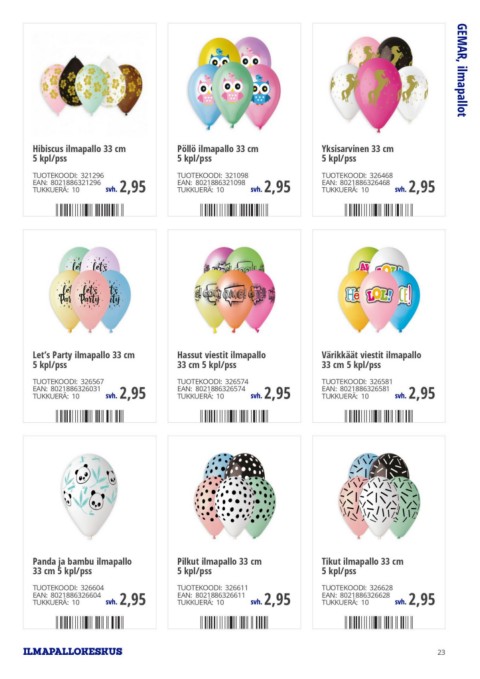480x679 pixels.
Task: Select the Pilkut dotted balloons image
Action: point(234,495)
